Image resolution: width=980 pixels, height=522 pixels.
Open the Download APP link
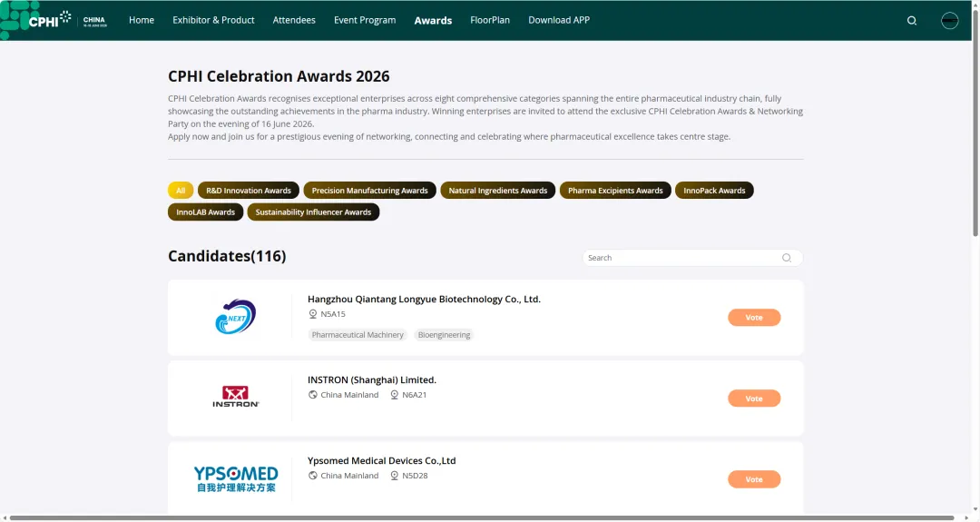pos(559,20)
